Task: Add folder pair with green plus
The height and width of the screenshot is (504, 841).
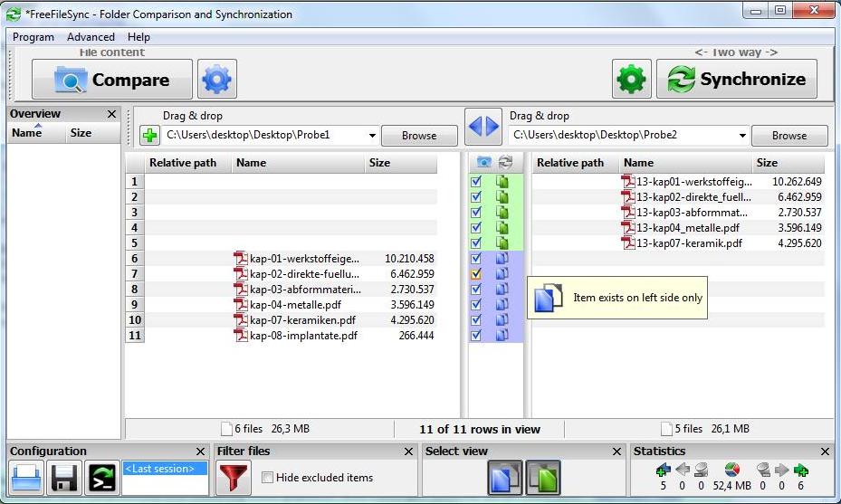Action: pyautogui.click(x=149, y=135)
